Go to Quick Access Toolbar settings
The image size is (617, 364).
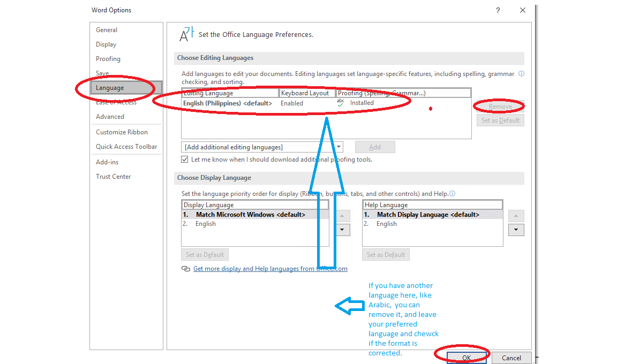(x=126, y=147)
